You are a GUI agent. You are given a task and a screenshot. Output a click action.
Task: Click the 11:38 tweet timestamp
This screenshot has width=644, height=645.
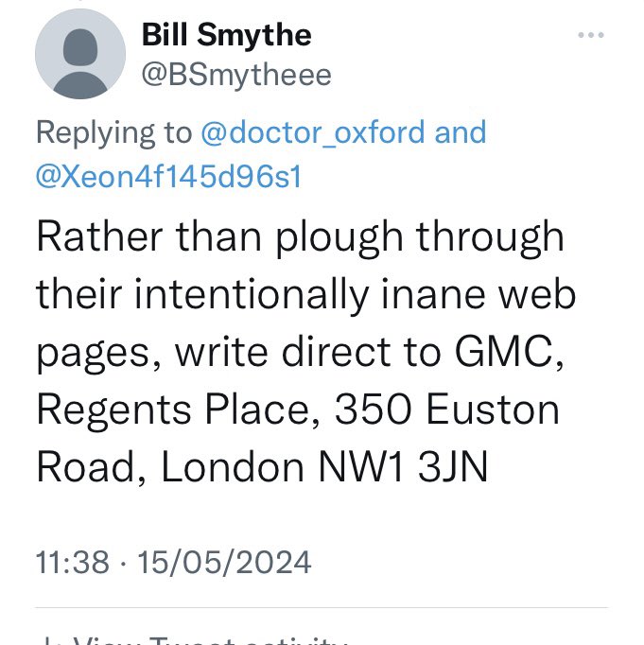click(73, 562)
